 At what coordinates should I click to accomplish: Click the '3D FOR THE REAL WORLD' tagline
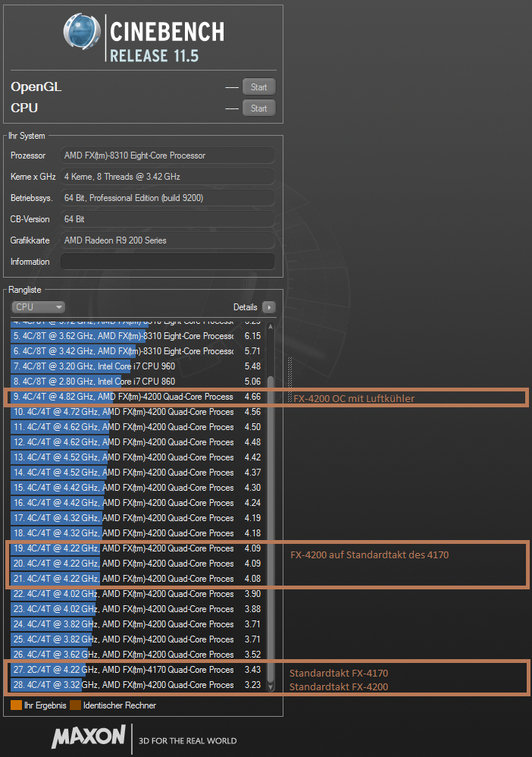[x=188, y=740]
